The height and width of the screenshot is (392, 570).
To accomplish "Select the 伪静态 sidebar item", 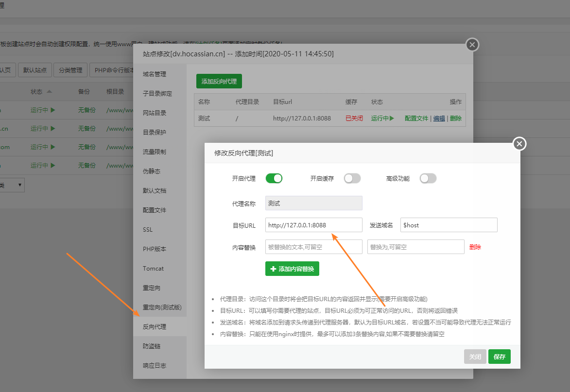I will point(151,171).
